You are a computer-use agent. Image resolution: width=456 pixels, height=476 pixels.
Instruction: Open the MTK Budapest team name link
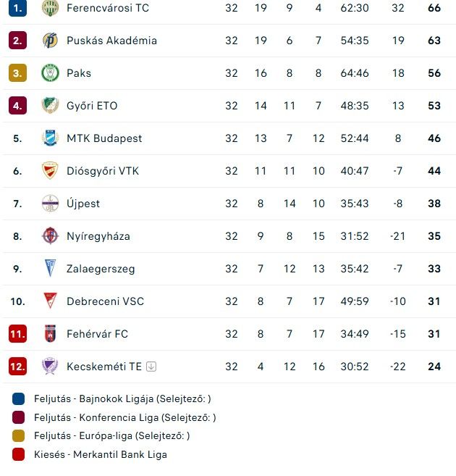104,138
